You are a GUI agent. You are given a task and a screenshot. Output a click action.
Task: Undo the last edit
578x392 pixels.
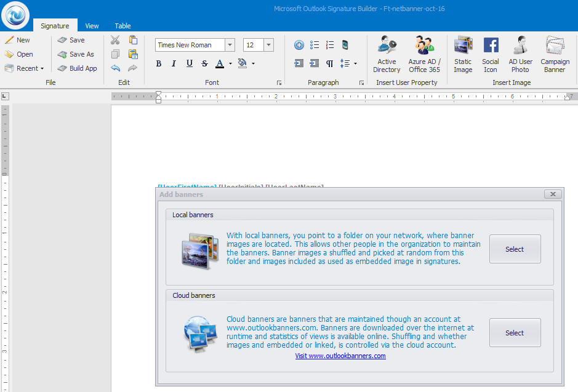pos(115,68)
